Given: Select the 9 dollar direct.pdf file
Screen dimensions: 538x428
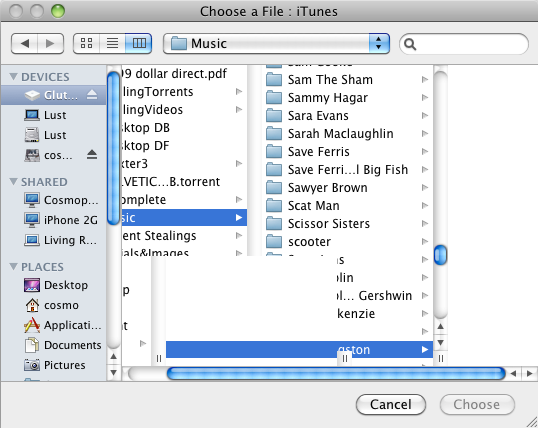Looking at the screenshot, I should click(x=184, y=73).
